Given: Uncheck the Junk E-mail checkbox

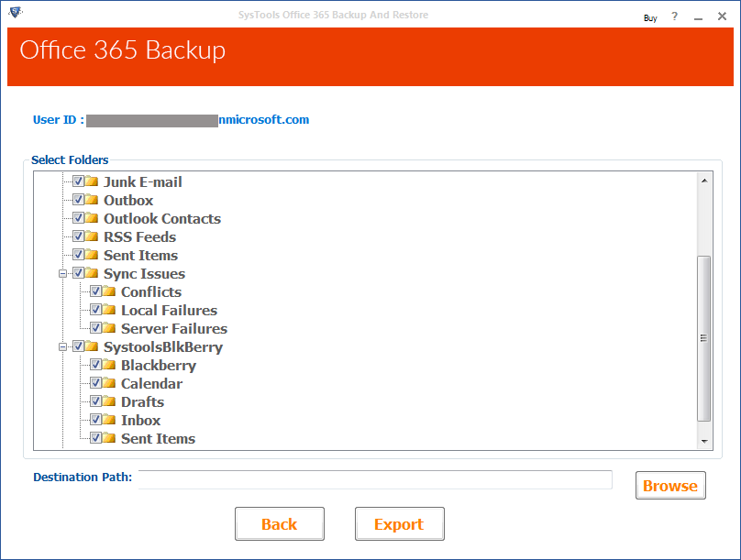Looking at the screenshot, I should tap(79, 181).
